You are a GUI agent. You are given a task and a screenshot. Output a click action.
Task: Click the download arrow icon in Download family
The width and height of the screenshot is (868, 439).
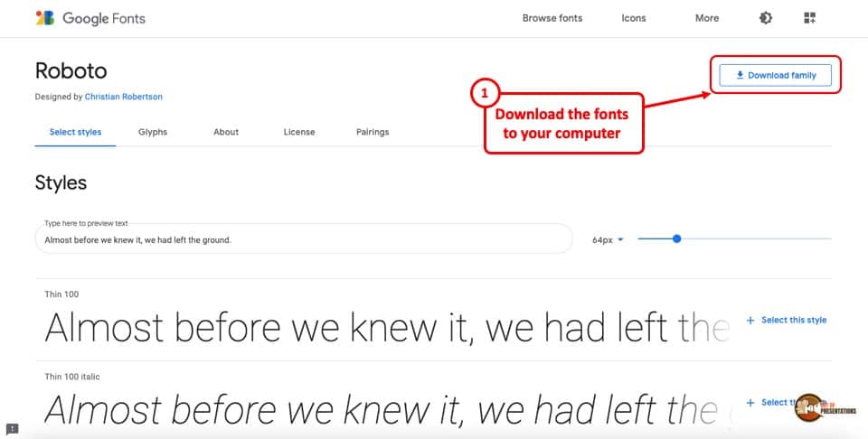click(740, 75)
